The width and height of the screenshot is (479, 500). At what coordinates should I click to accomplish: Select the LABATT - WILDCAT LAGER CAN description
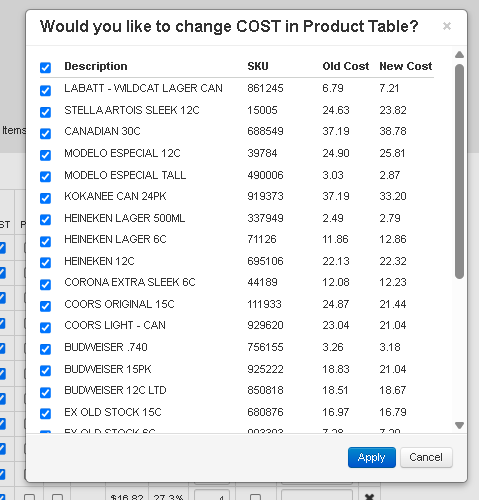point(143,88)
